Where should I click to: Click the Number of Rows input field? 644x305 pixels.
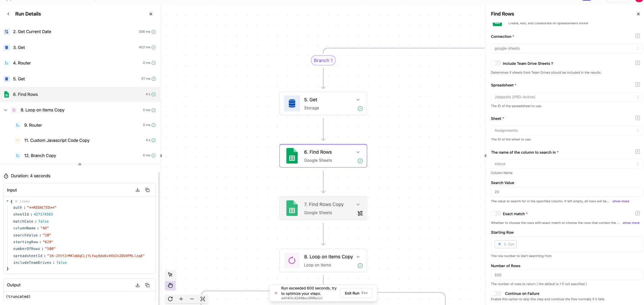[566, 275]
